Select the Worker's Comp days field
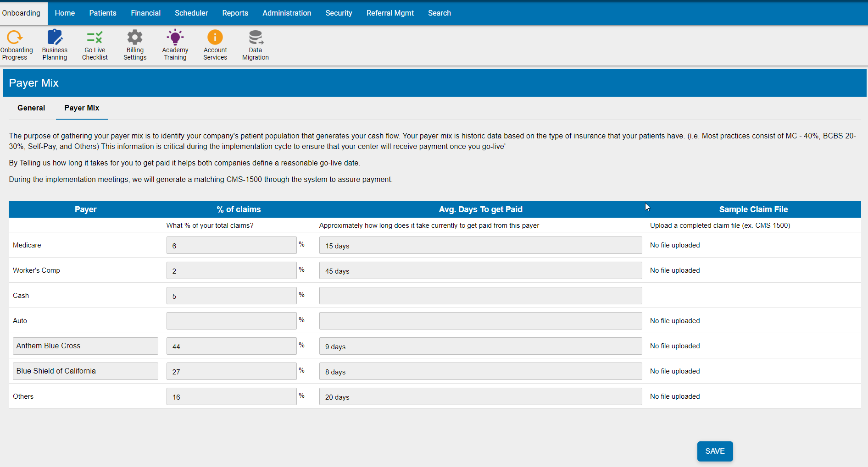 pos(480,270)
